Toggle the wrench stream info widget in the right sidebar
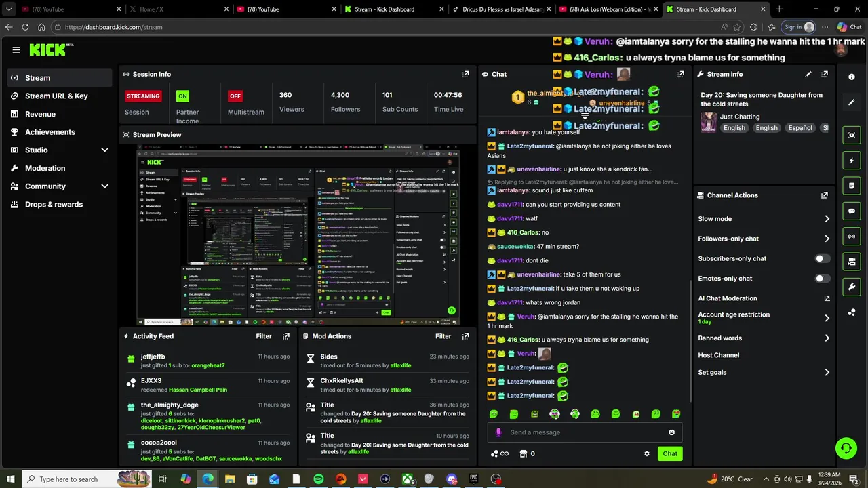Screen dimensions: 868x488 point(852,287)
